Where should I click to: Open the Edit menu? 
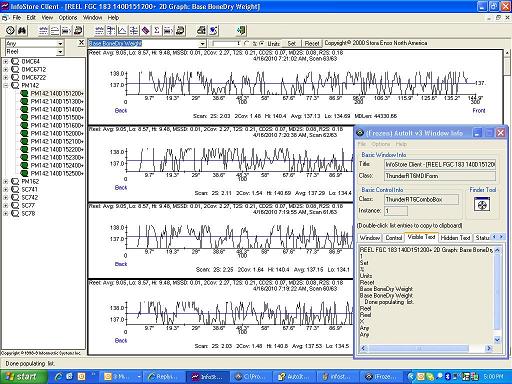(31, 18)
